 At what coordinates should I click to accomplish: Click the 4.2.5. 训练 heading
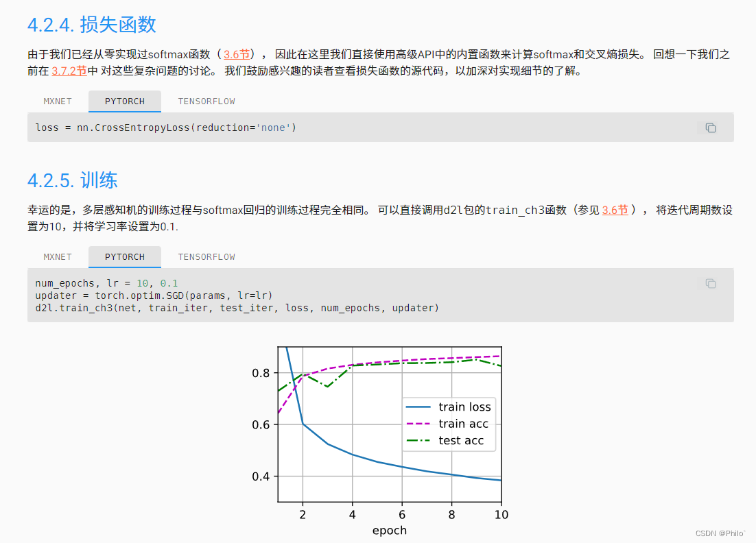coord(72,180)
